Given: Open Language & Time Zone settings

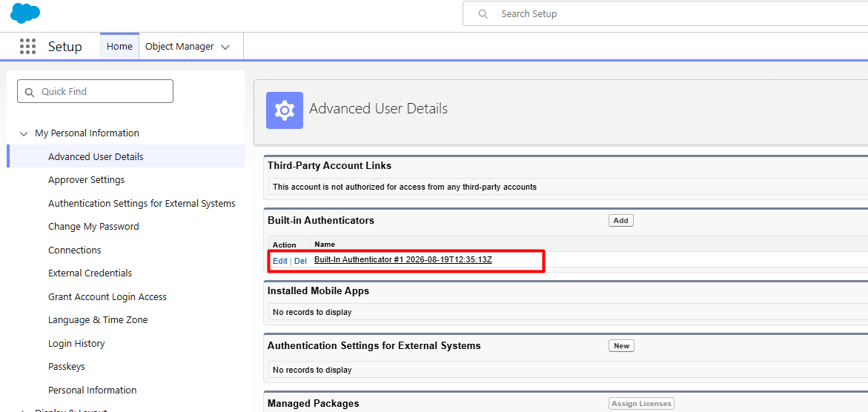Looking at the screenshot, I should click(98, 320).
